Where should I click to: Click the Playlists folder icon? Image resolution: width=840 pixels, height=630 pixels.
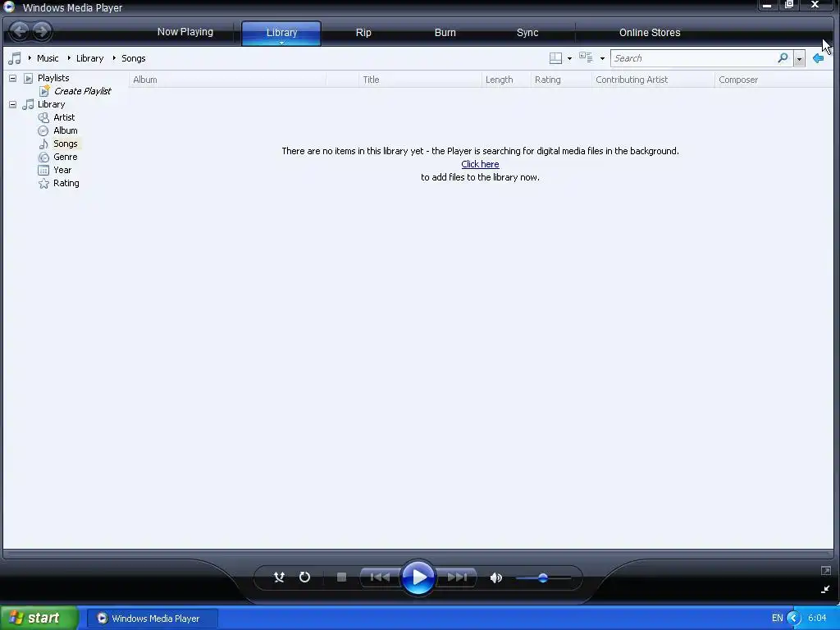(28, 78)
